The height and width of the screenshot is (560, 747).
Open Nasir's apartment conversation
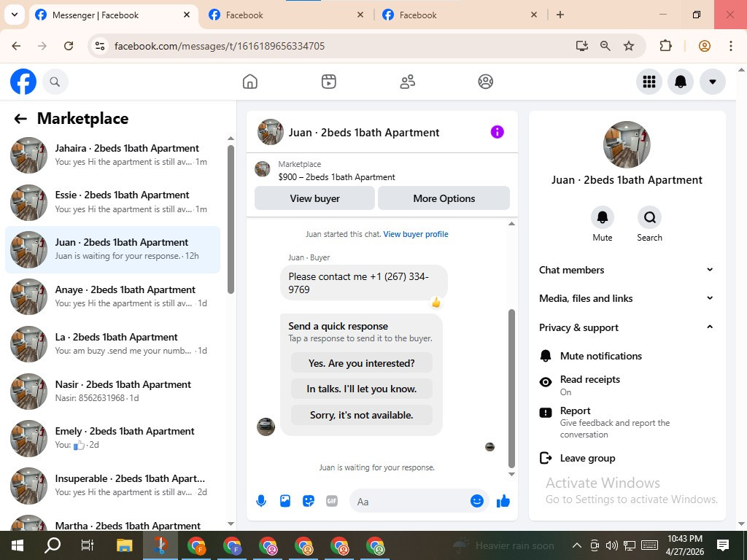point(113,391)
